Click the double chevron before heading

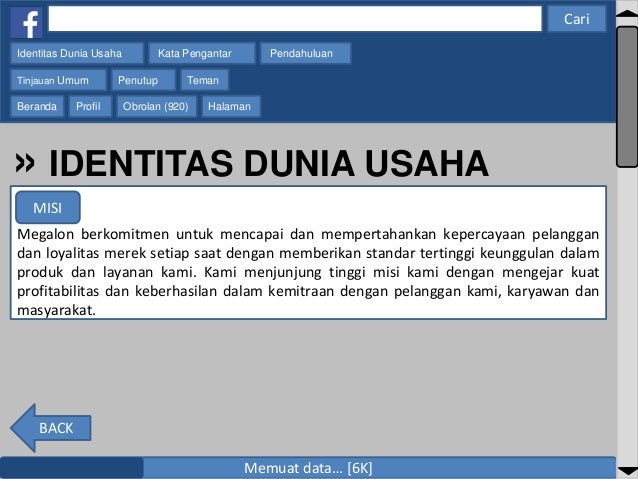25,163
